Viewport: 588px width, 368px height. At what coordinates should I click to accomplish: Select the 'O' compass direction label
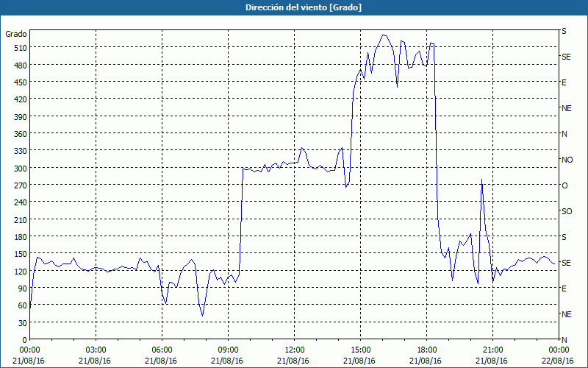click(564, 185)
